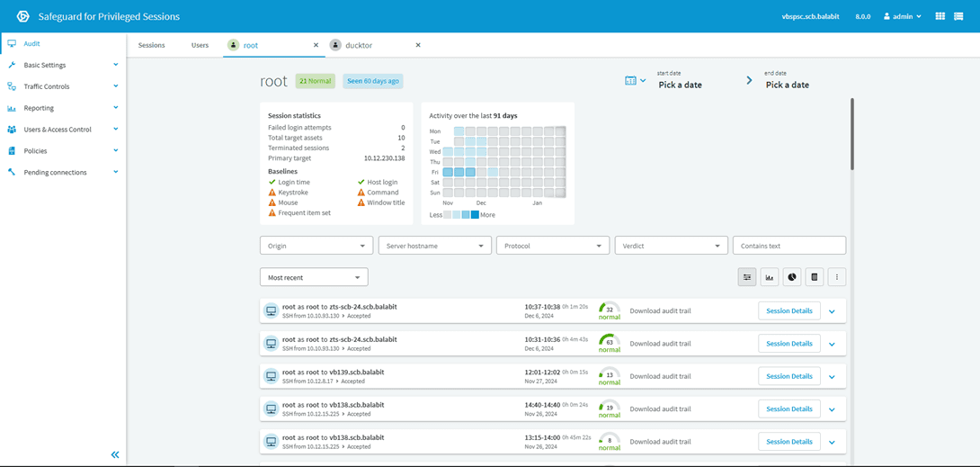The image size is (980, 467).
Task: Open the Audit menu item
Action: (x=63, y=44)
